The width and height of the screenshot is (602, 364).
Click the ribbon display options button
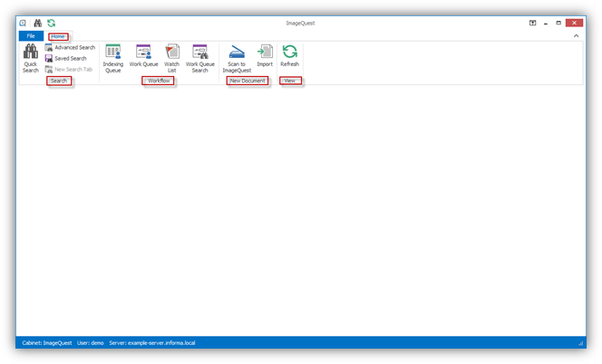tap(532, 23)
